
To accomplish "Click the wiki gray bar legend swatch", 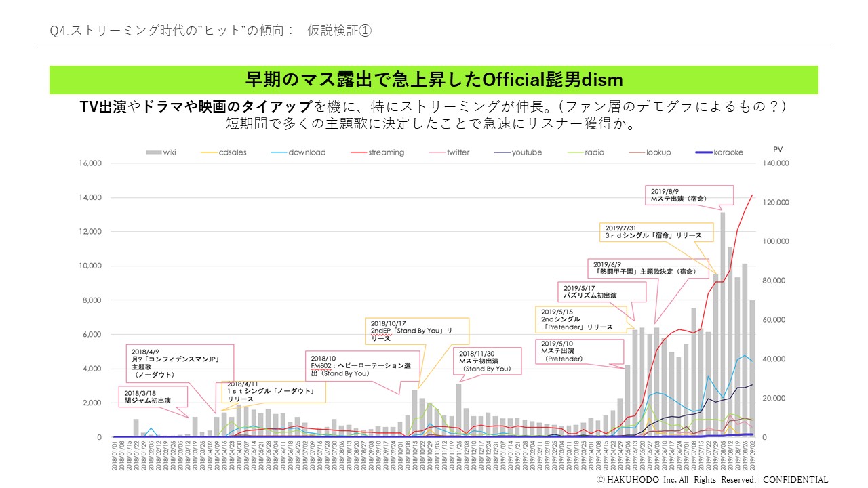I will point(153,152).
